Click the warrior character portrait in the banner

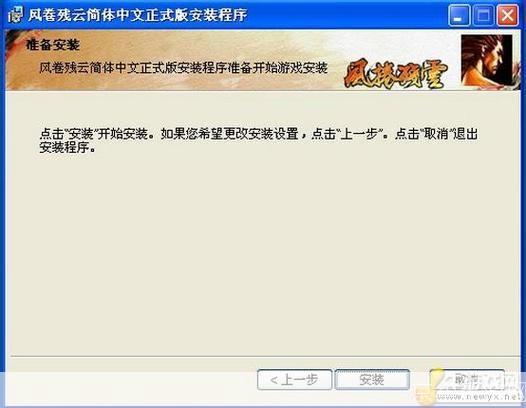pyautogui.click(x=486, y=59)
